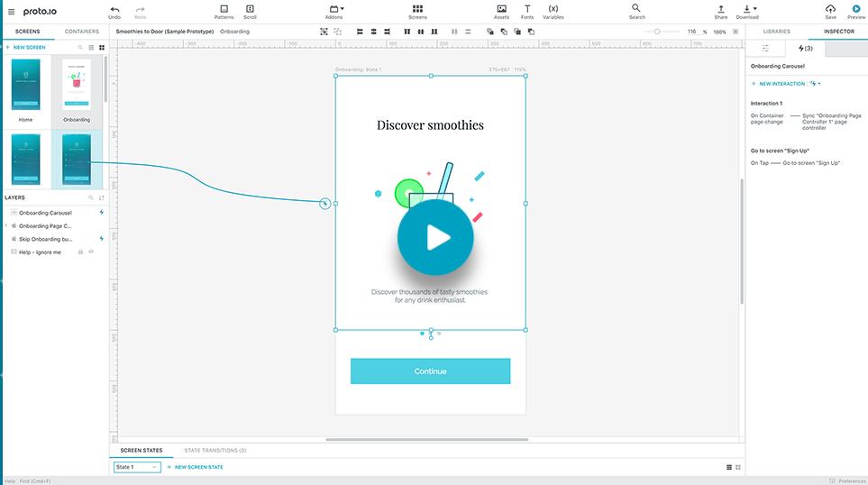The width and height of the screenshot is (868, 485).
Task: Switch to the Libraries tab
Action: (775, 32)
